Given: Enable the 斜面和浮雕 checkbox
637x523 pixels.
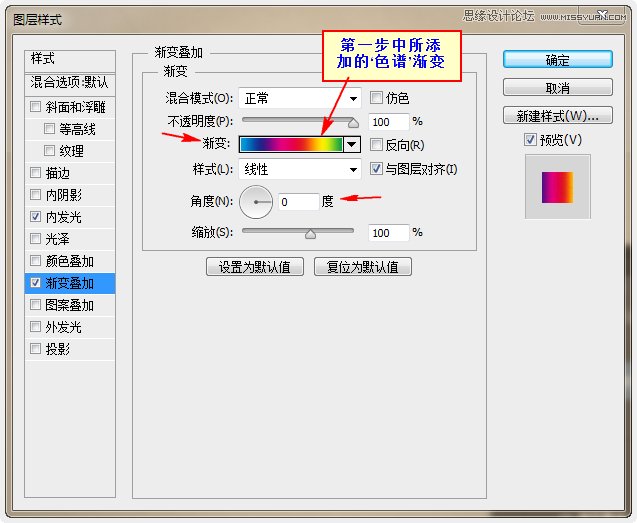Looking at the screenshot, I should (35, 106).
